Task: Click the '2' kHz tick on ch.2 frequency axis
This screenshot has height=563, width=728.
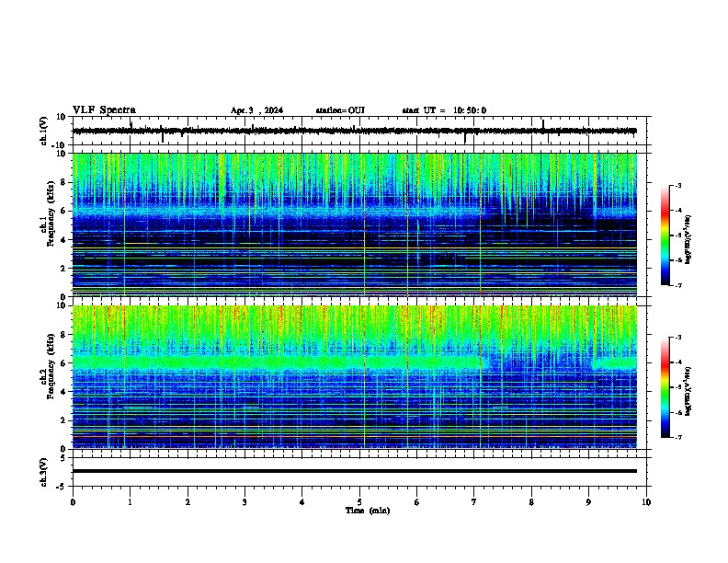Action: (x=63, y=420)
